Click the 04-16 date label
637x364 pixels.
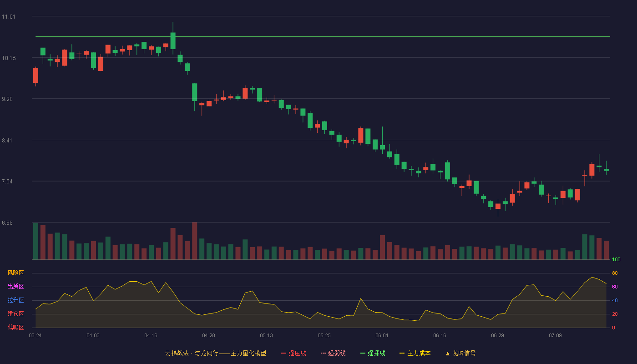[151, 335]
